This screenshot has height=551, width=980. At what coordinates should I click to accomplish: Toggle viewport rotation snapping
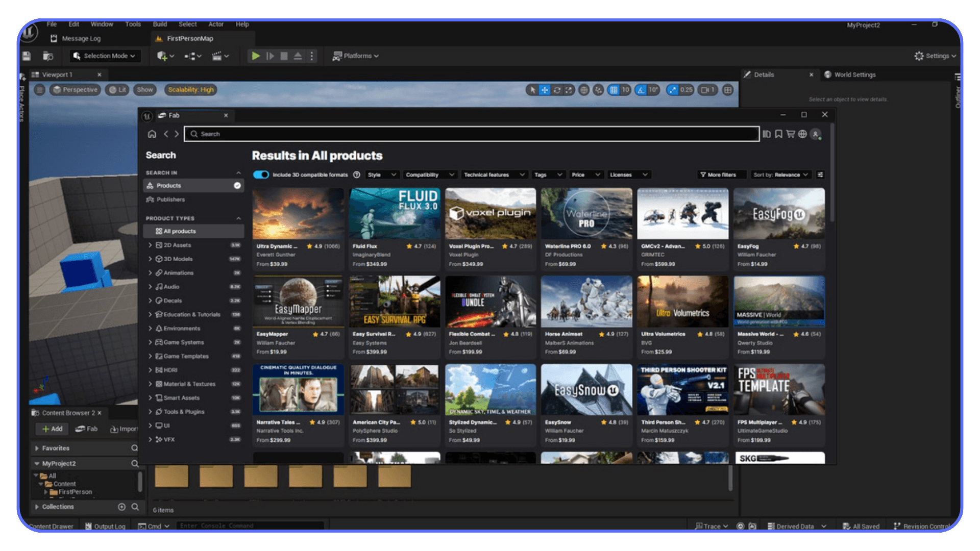[641, 90]
